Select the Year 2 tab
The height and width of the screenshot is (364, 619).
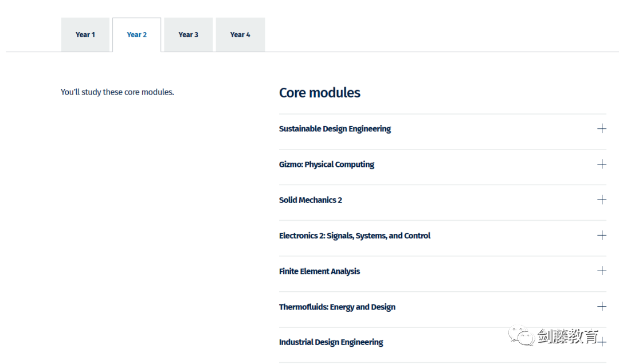click(x=136, y=35)
